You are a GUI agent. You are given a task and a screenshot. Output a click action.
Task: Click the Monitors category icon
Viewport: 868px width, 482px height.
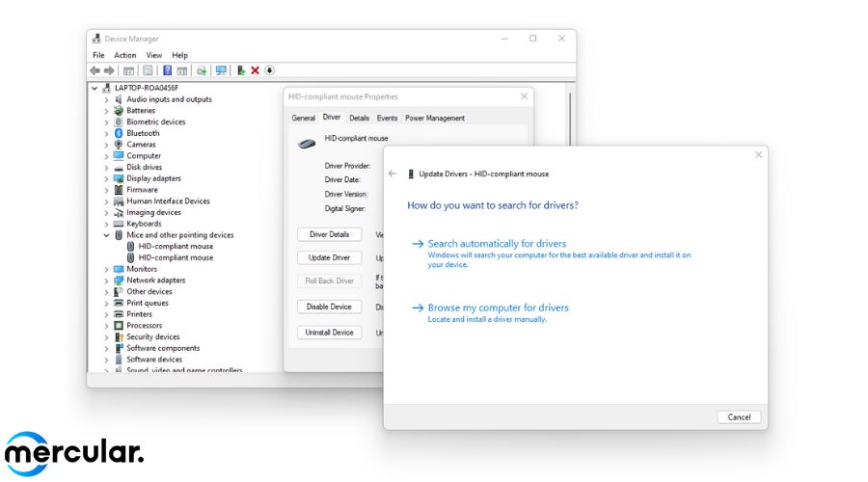[119, 269]
